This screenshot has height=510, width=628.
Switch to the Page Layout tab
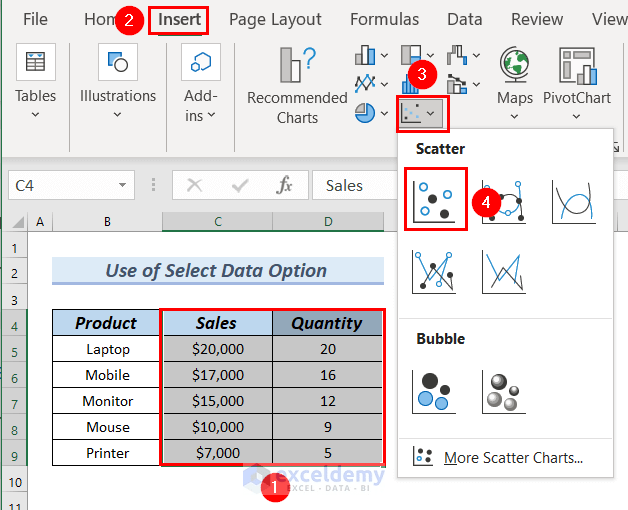(275, 19)
